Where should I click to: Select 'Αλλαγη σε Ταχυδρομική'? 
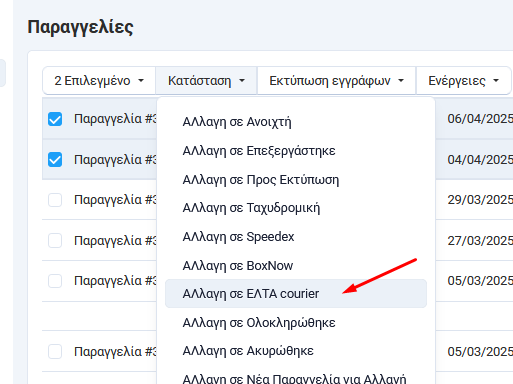[x=296, y=208]
